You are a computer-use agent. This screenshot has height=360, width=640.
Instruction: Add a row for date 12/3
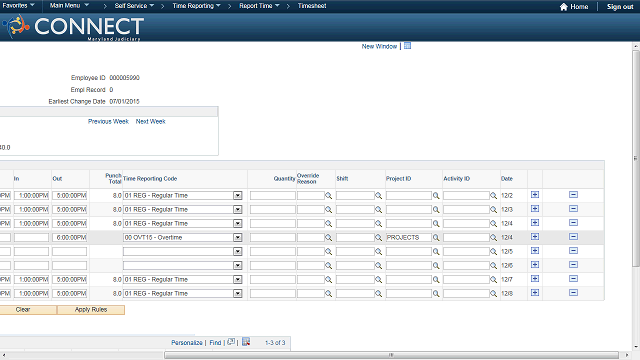pyautogui.click(x=535, y=209)
